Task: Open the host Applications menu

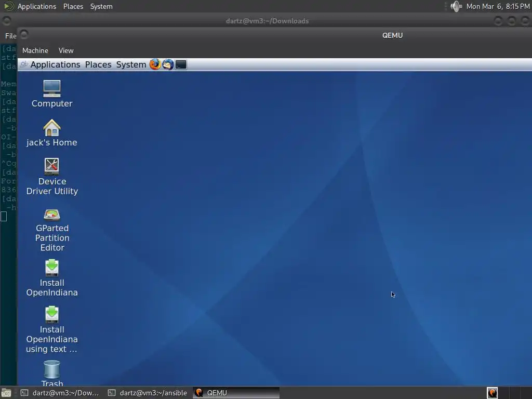Action: click(37, 6)
